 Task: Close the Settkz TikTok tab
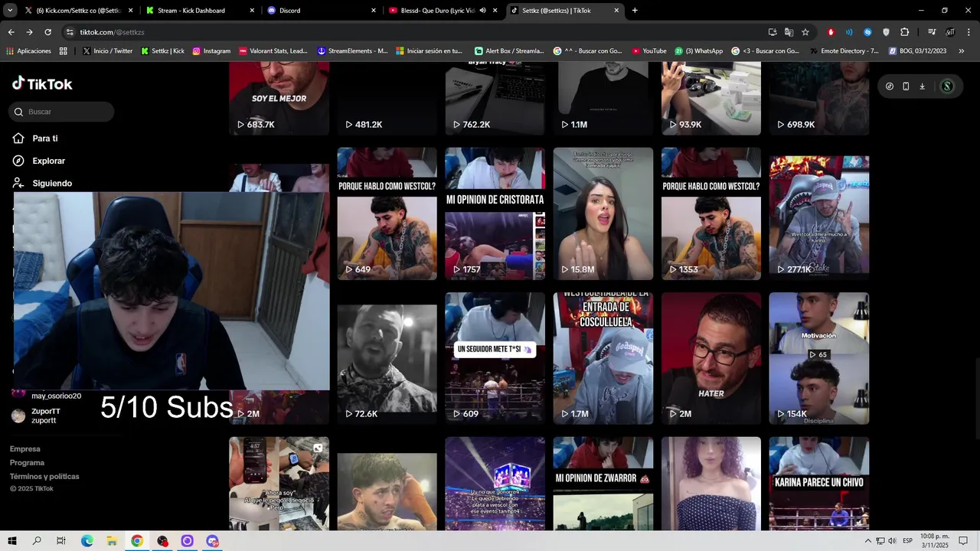(x=617, y=11)
